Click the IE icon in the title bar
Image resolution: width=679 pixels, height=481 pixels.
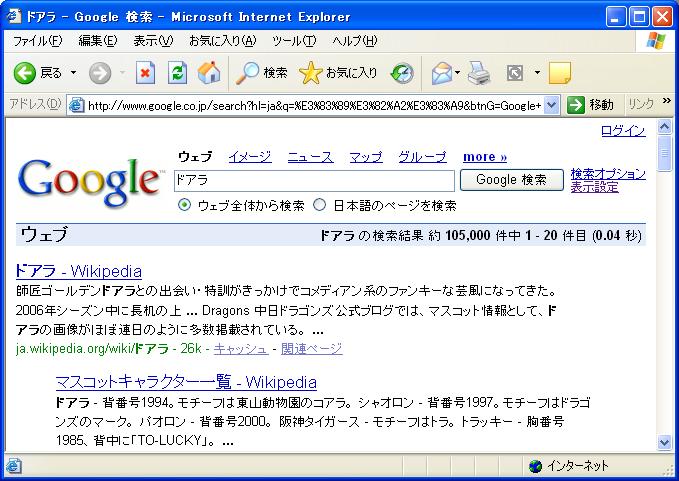(x=13, y=16)
